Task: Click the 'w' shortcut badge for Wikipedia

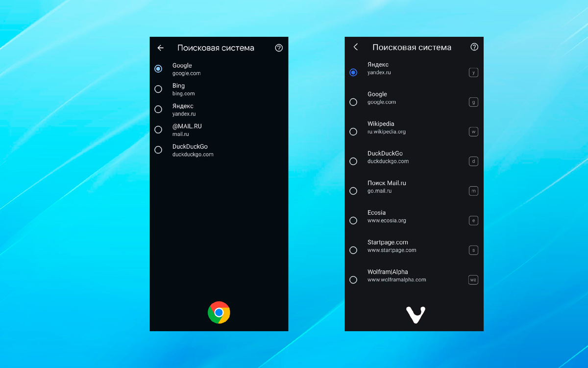Action: (473, 131)
